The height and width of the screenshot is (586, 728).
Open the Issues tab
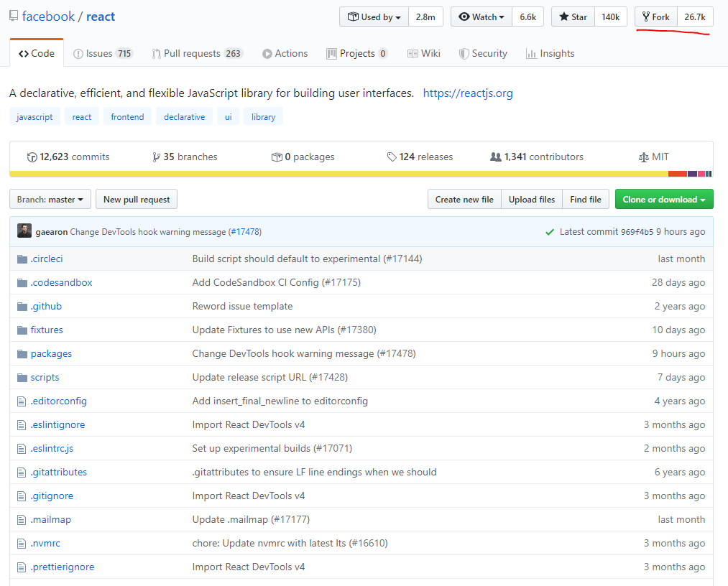coord(103,53)
